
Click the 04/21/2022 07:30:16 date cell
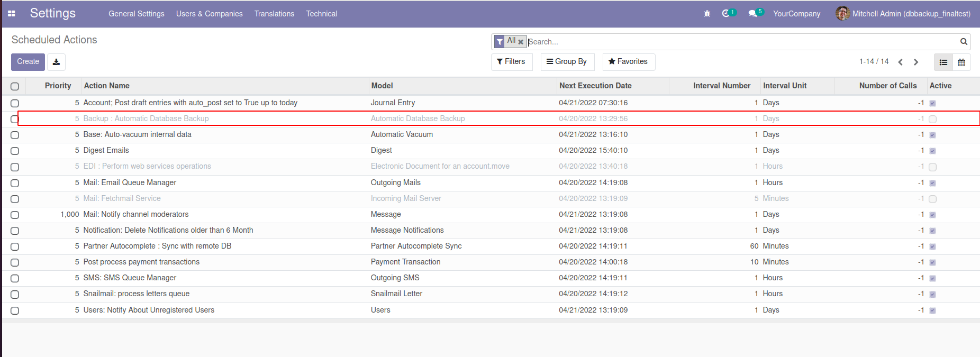(x=593, y=103)
